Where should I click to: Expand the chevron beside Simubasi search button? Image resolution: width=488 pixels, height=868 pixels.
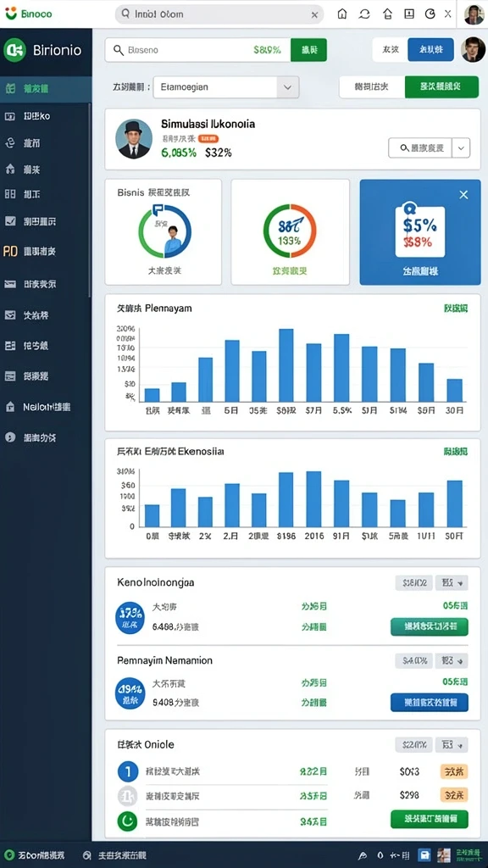tap(462, 147)
